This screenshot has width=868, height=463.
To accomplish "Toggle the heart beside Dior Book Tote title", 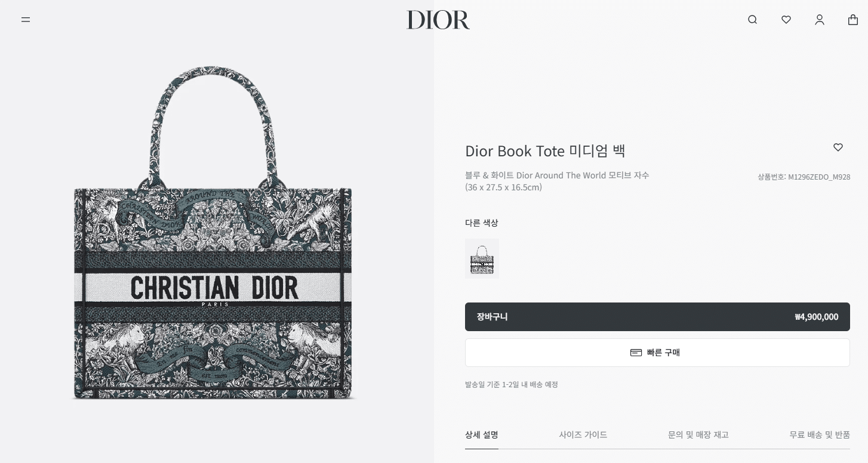I will click(x=838, y=147).
